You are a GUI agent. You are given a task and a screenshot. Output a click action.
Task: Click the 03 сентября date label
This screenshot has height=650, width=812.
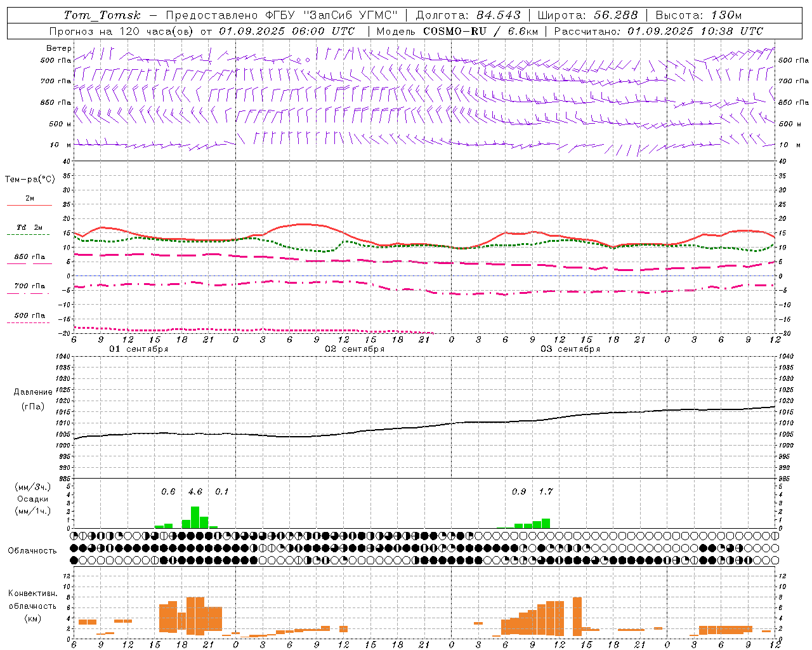(x=570, y=349)
